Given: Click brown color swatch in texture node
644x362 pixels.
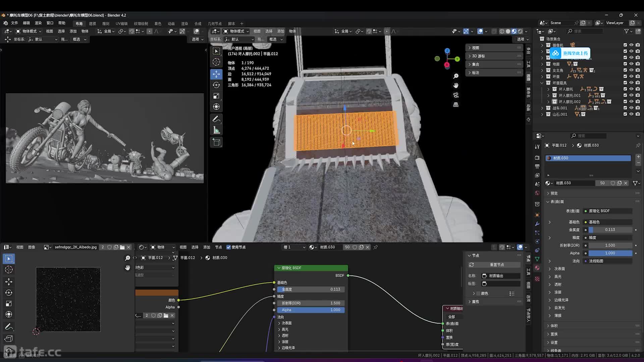Looking at the screenshot, I should coord(157,293).
